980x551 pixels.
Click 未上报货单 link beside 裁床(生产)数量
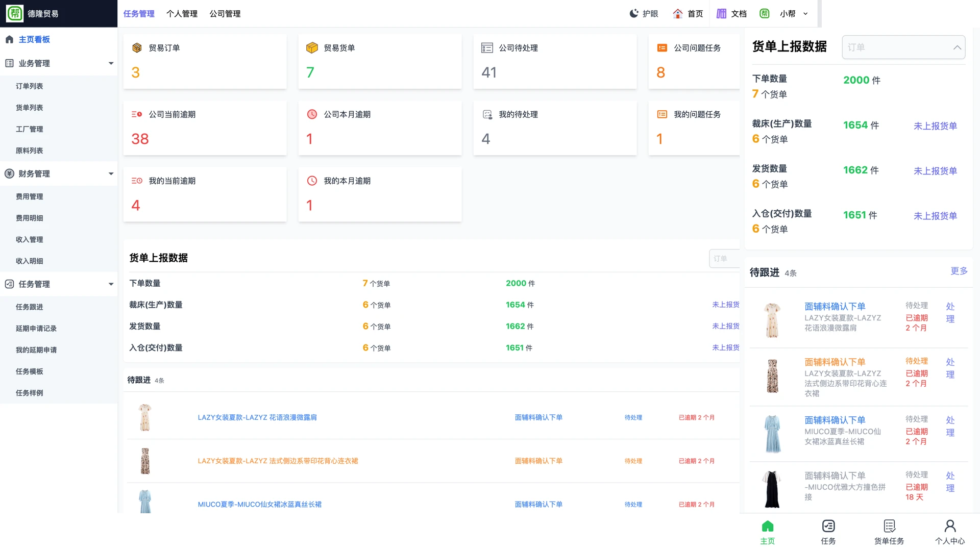935,126
